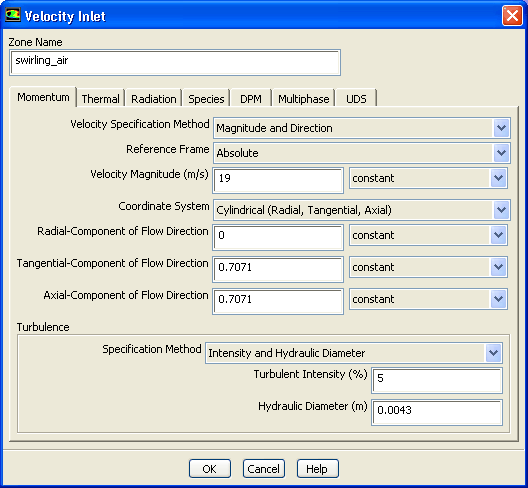Open the Radiation tab

[154, 99]
